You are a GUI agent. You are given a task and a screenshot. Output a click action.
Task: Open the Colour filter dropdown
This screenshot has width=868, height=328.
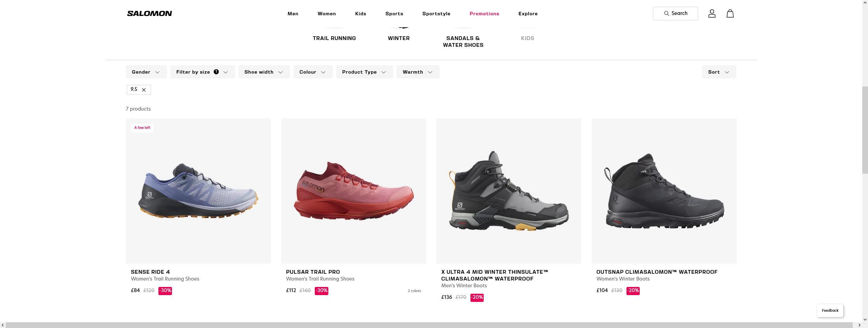(x=312, y=72)
